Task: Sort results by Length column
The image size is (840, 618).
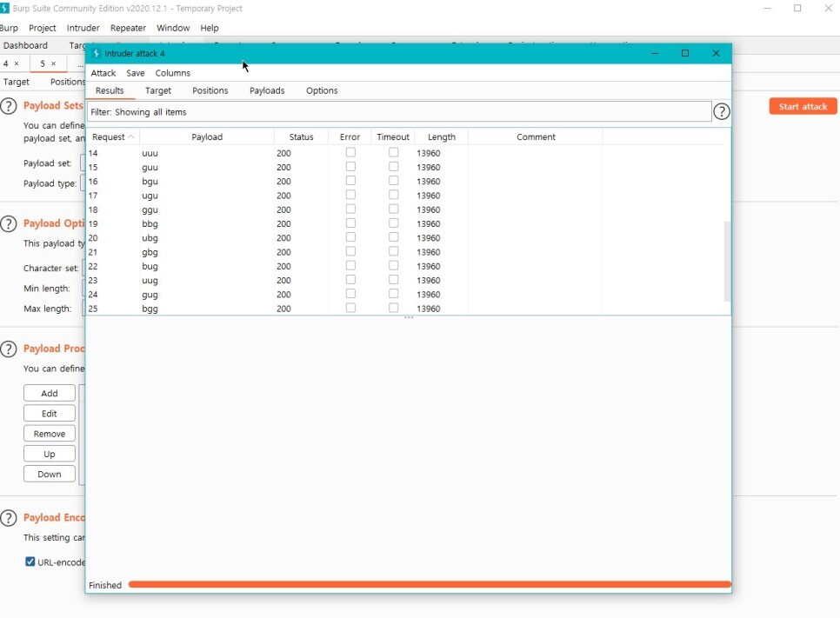Action: [442, 136]
